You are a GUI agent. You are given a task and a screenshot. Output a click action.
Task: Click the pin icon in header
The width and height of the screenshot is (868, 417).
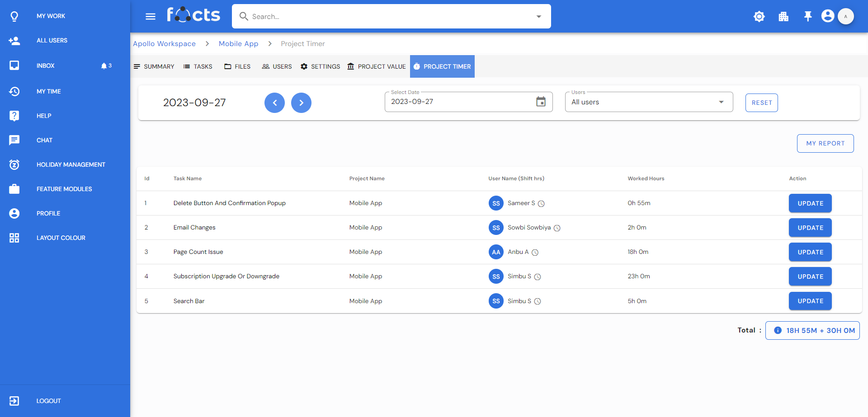pos(808,17)
